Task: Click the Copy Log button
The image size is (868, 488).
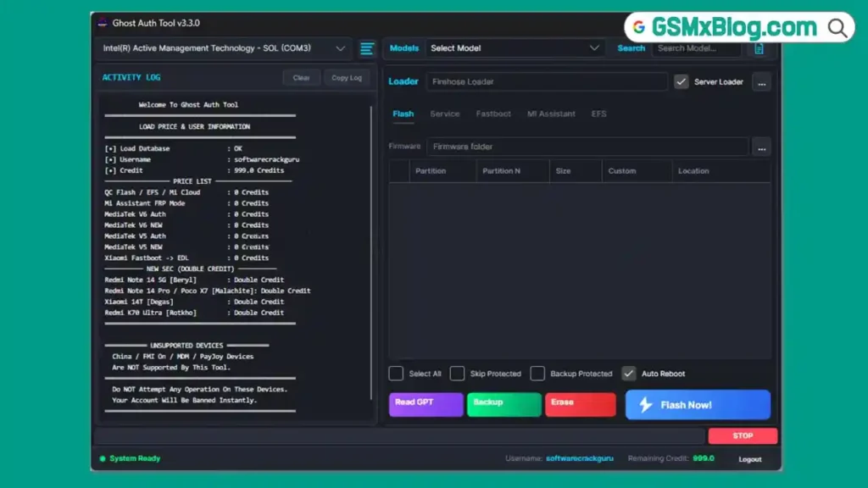Action: [347, 78]
